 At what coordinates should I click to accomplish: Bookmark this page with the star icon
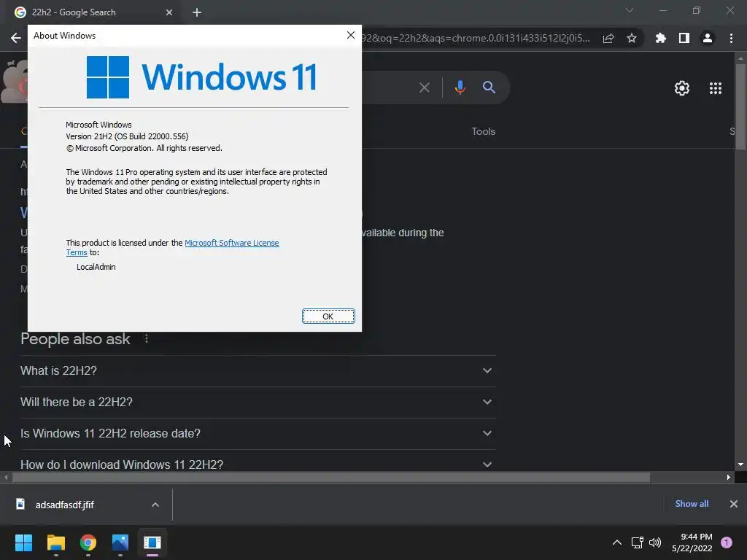pyautogui.click(x=632, y=38)
